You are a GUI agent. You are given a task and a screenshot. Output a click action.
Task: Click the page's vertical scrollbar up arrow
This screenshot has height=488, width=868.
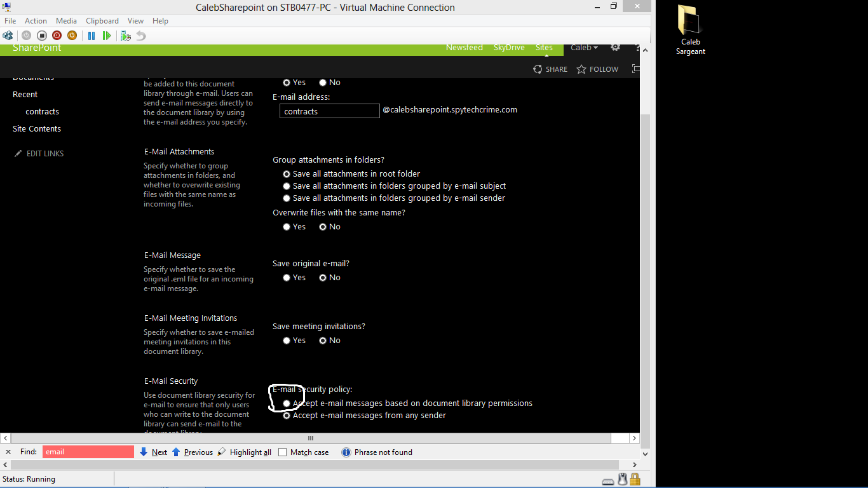[x=645, y=50]
